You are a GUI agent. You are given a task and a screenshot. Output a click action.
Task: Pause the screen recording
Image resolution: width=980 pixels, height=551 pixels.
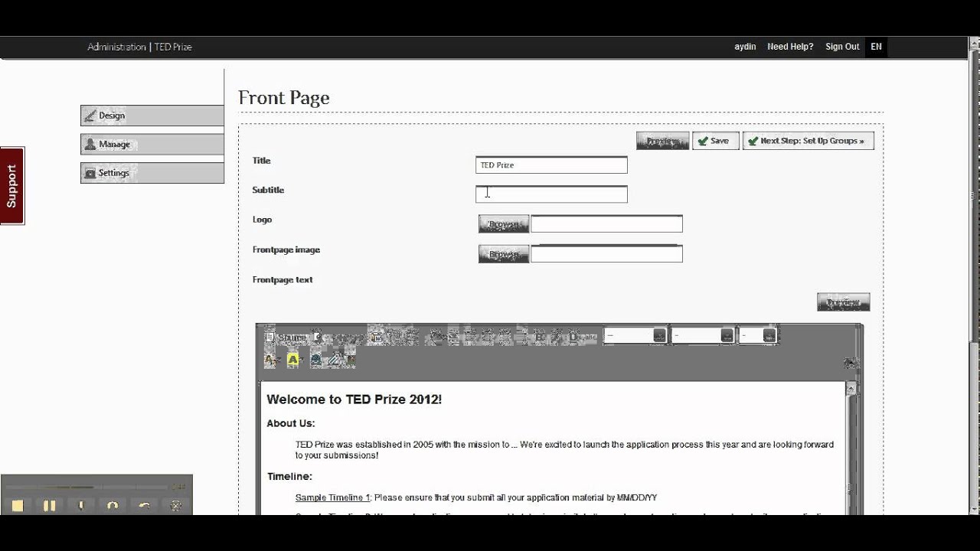[x=49, y=505]
